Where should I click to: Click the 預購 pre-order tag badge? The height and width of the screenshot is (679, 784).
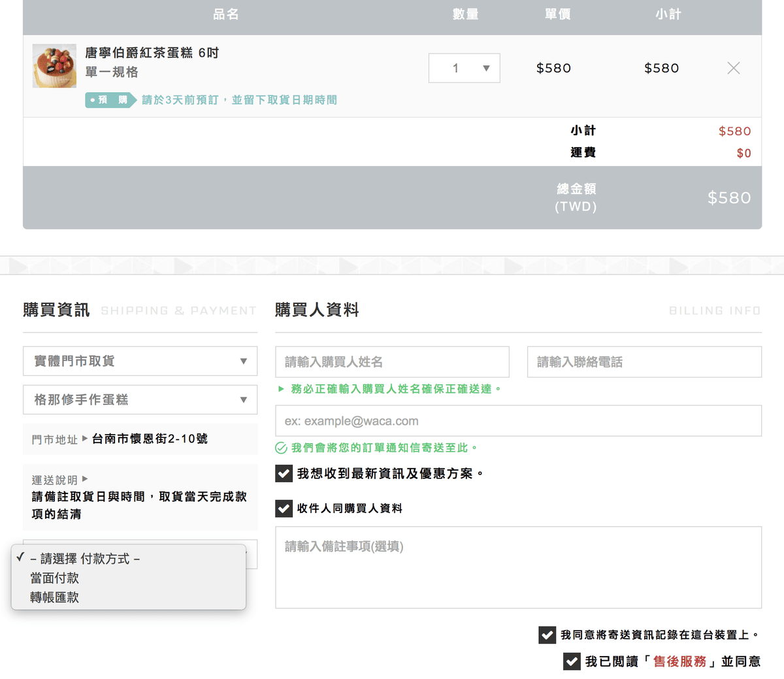coord(110,100)
